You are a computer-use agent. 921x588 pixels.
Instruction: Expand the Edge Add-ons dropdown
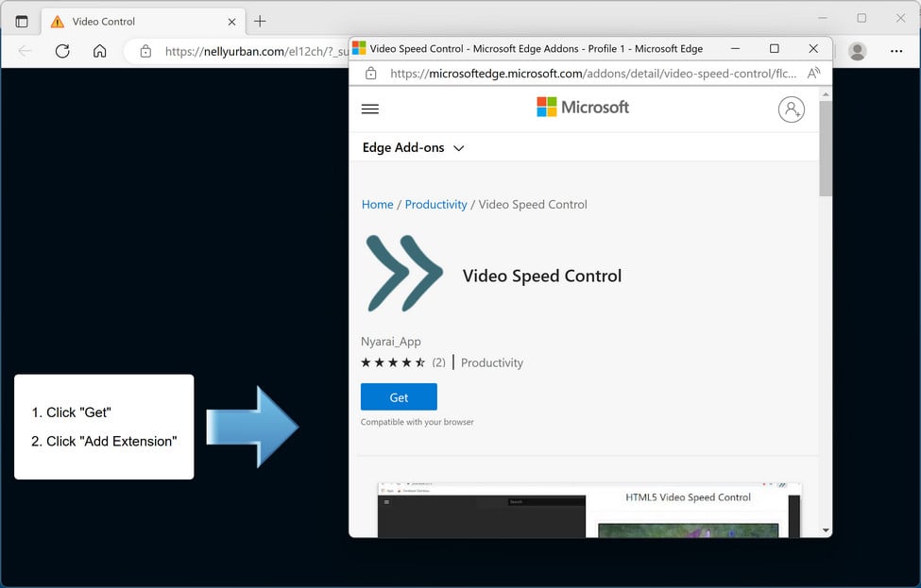413,148
